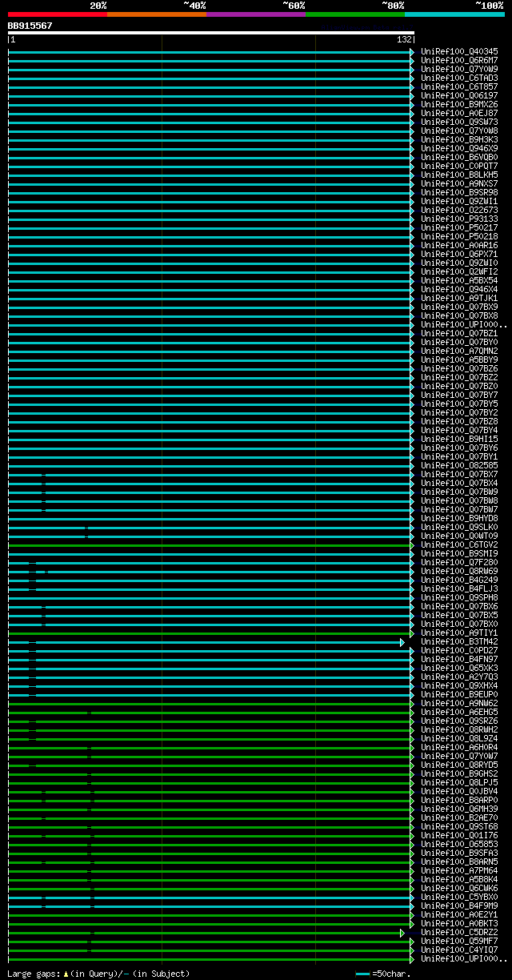
Task: Select the UniRef100_B2AE70 label
Action: [460, 817]
